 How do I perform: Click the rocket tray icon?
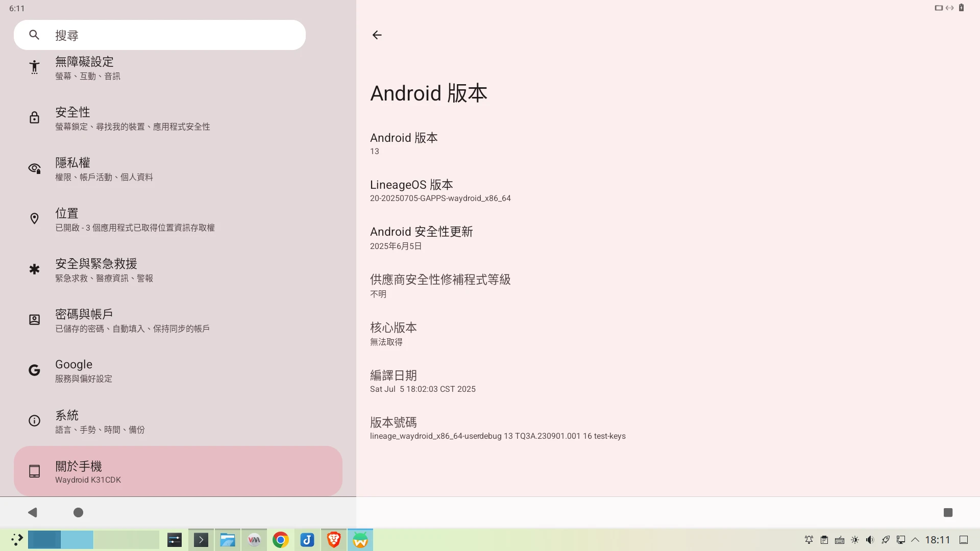pos(886,540)
